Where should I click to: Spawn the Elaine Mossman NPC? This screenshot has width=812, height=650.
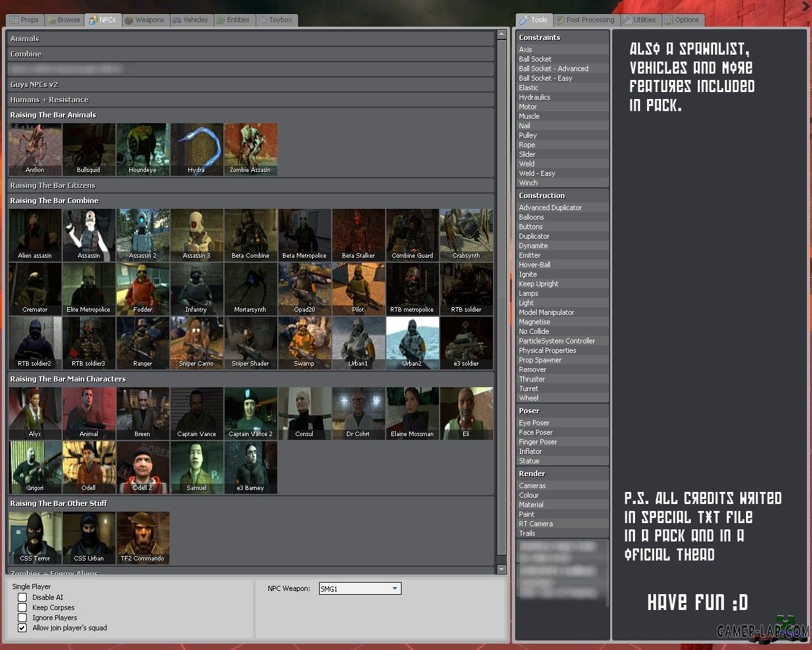point(412,414)
